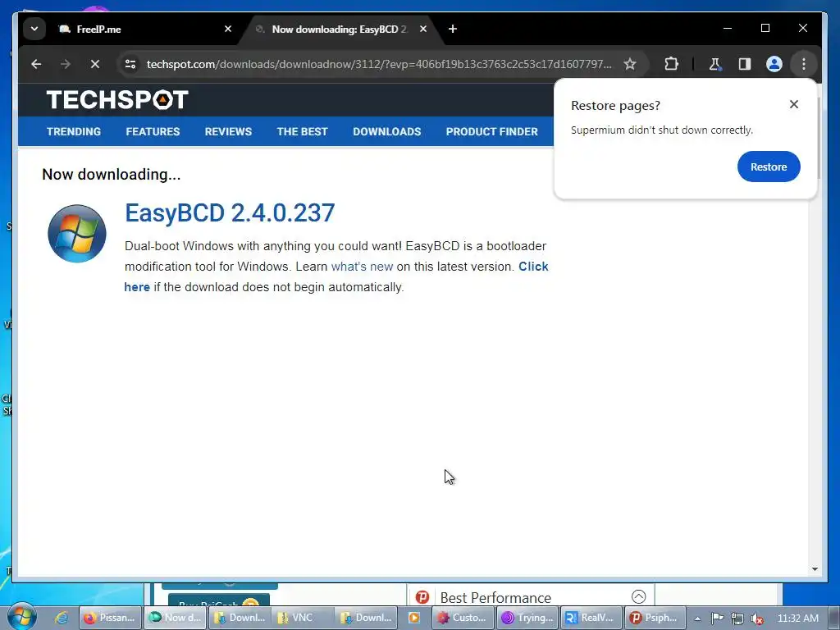Bookmark this page with the star icon
This screenshot has width=840, height=630.
629,64
